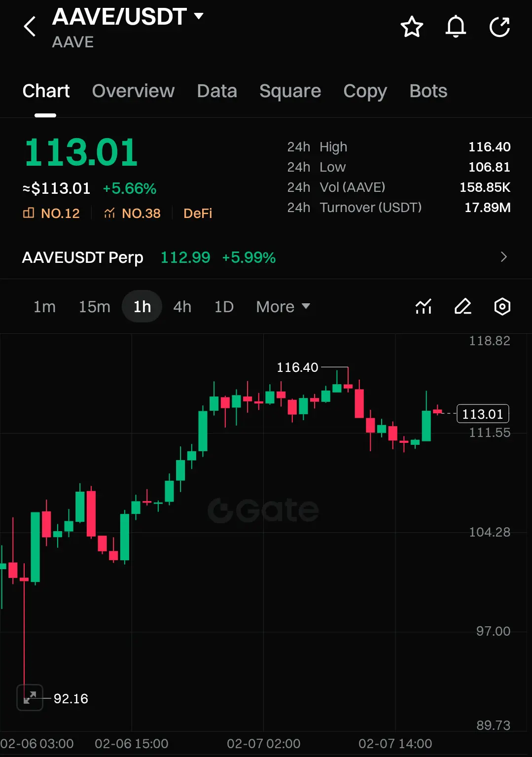Tap the 02-07 14:00 time axis label

(x=395, y=744)
